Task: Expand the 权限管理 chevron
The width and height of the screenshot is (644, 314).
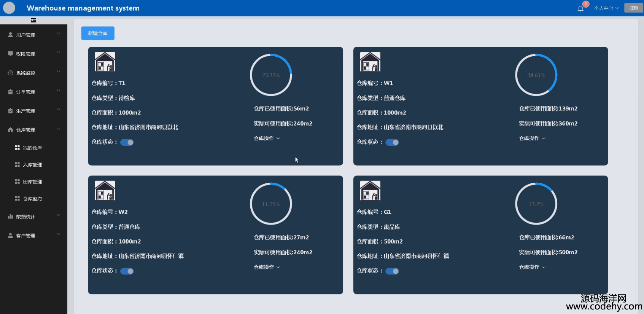Action: coord(59,53)
